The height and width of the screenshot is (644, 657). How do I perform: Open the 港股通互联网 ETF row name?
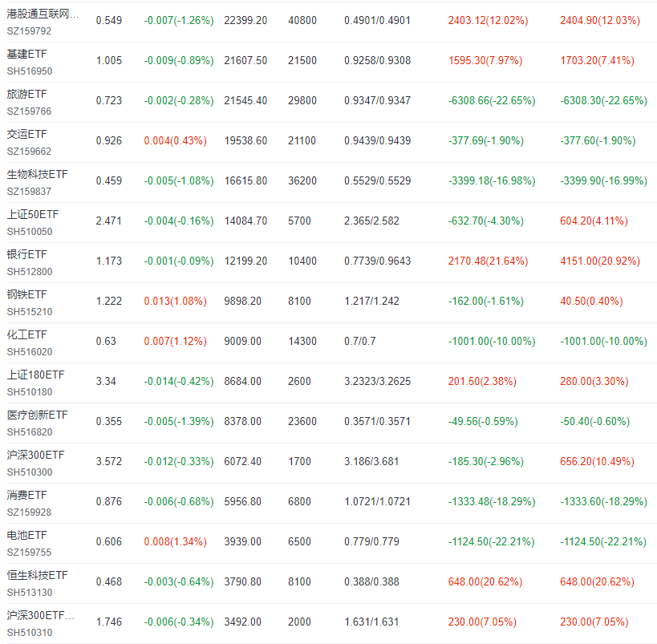pos(43,14)
